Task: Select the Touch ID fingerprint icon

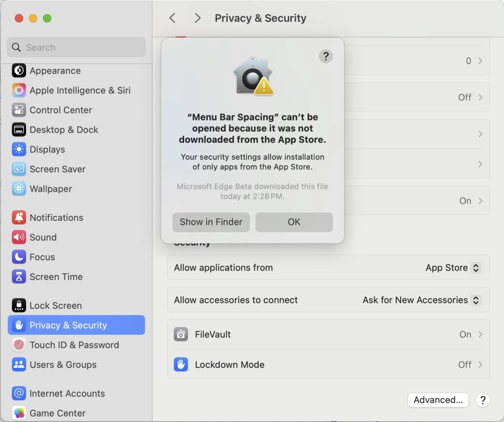Action: 19,345
